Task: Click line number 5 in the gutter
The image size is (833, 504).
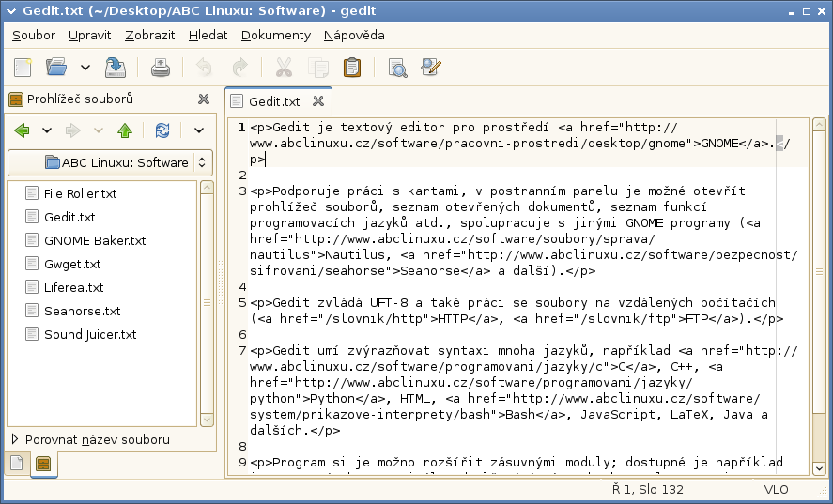Action: 243,303
